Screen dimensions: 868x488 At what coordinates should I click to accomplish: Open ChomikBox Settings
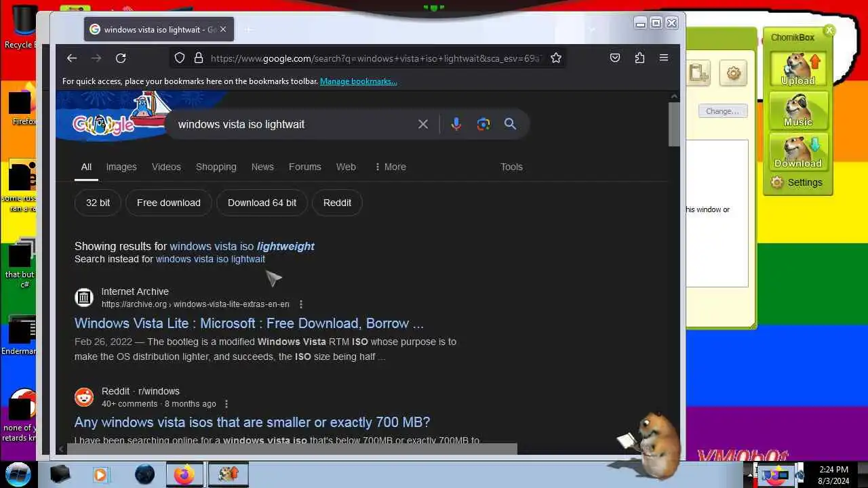[x=797, y=182]
